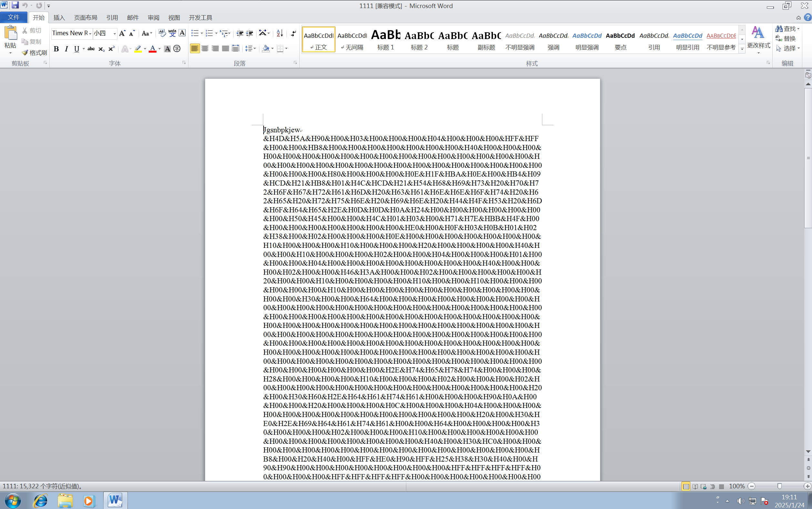812x509 pixels.
Task: Open the font color dropdown arrow
Action: 159,49
